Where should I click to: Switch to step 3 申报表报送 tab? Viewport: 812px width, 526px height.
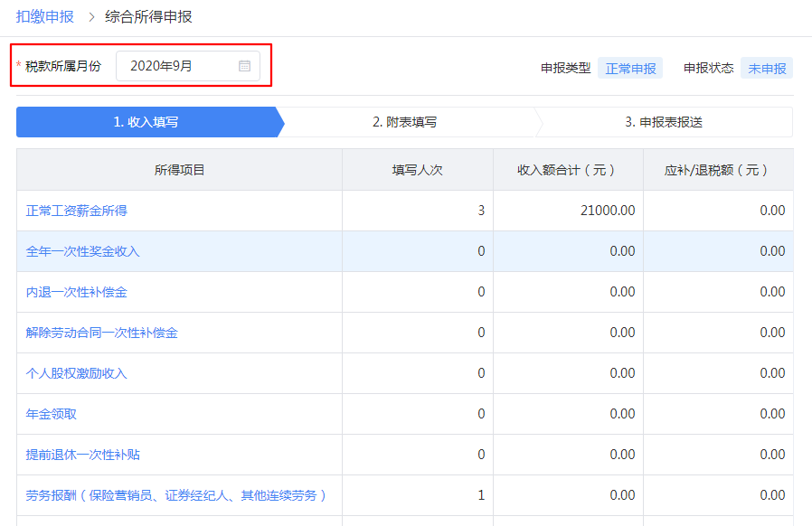click(x=663, y=122)
